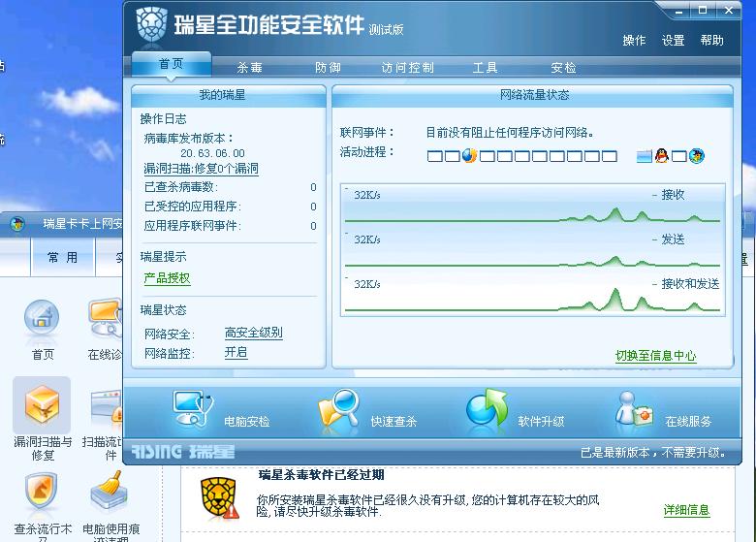The image size is (756, 542).
Task: Open 电脑使用痕迹清理 broom icon in 卡卡 window
Action: point(110,491)
